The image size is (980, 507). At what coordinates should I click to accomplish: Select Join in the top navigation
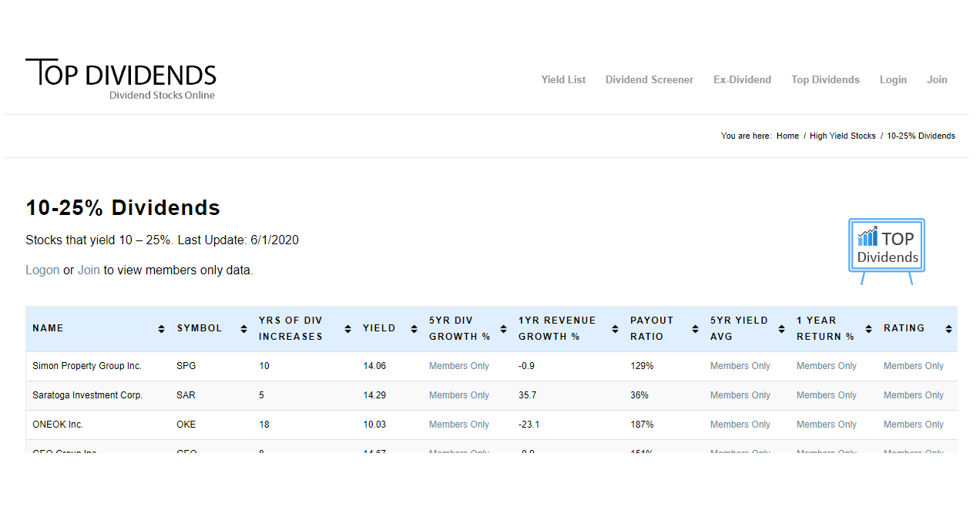click(x=937, y=79)
